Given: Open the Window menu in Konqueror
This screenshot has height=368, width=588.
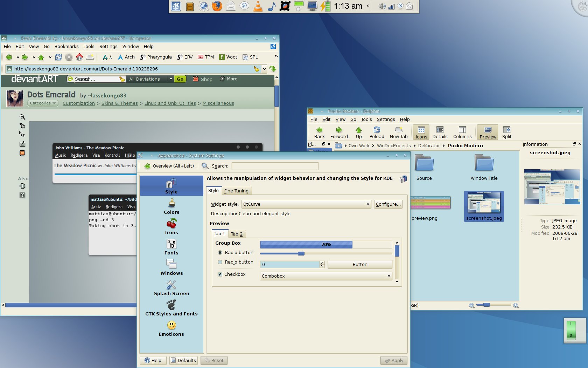Looking at the screenshot, I should coord(131,46).
